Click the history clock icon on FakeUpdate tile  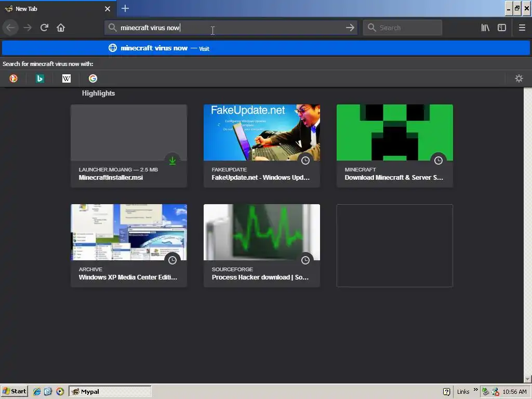pyautogui.click(x=305, y=161)
